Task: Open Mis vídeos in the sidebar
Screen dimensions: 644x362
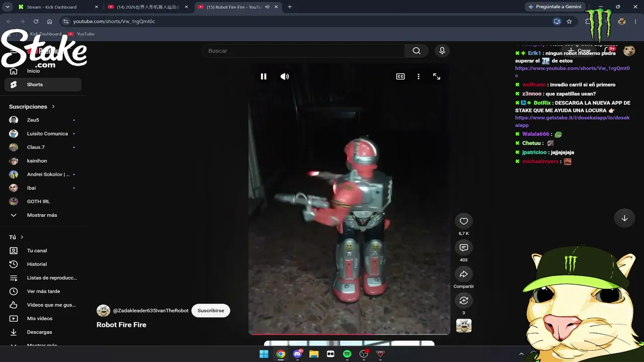Action: point(43,318)
